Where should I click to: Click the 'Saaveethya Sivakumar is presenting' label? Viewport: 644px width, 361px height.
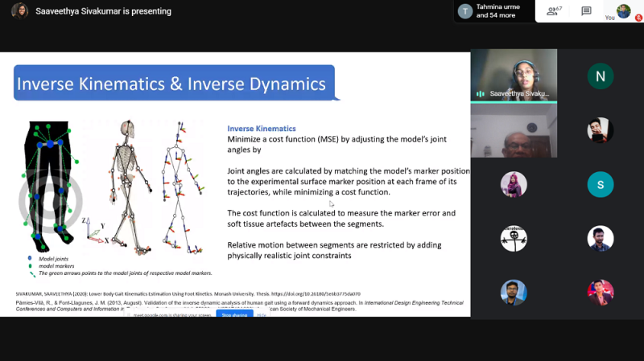103,11
